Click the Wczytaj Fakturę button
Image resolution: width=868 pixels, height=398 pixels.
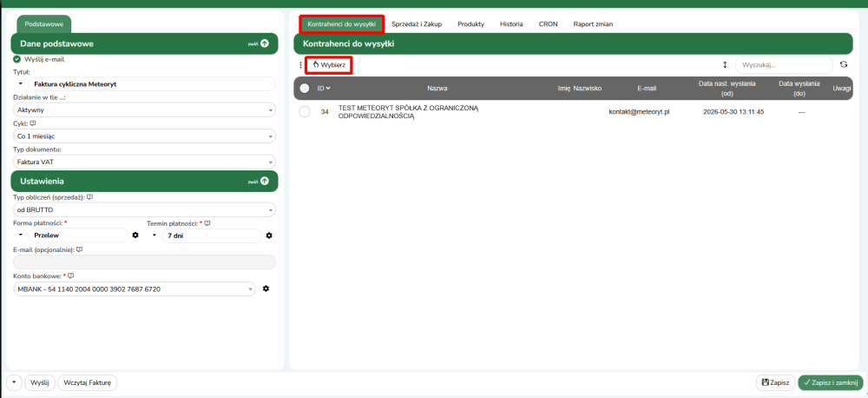(x=87, y=382)
